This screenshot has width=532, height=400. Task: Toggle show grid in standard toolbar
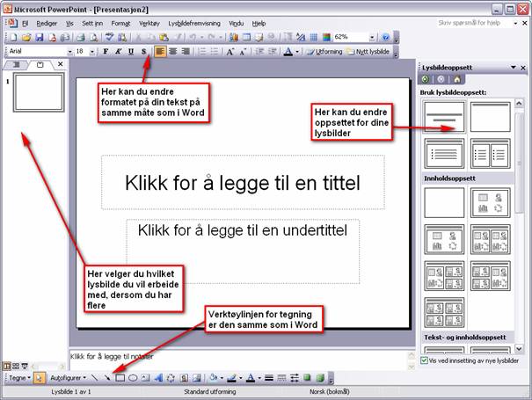[314, 37]
